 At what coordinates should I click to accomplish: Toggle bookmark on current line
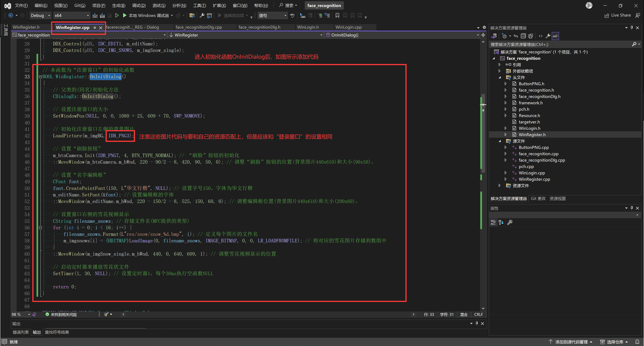point(337,15)
